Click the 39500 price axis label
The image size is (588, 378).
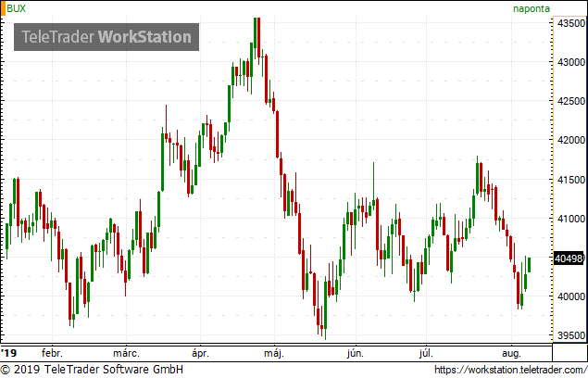571,335
